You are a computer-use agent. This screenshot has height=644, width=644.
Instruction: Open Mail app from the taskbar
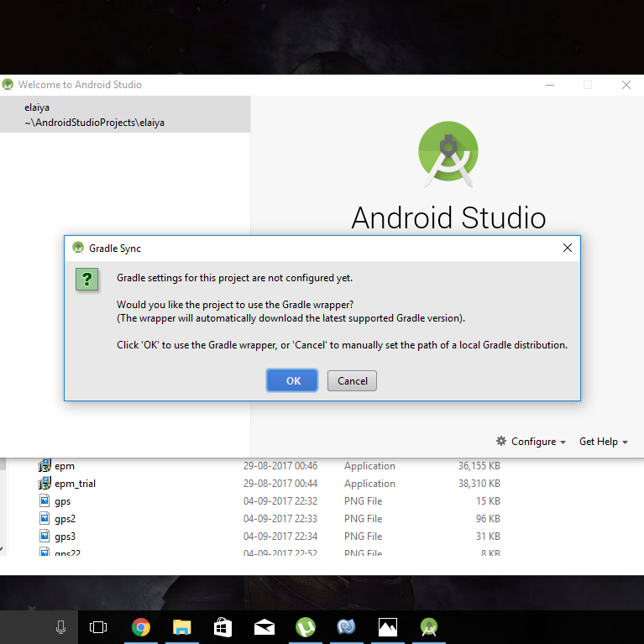click(x=264, y=627)
